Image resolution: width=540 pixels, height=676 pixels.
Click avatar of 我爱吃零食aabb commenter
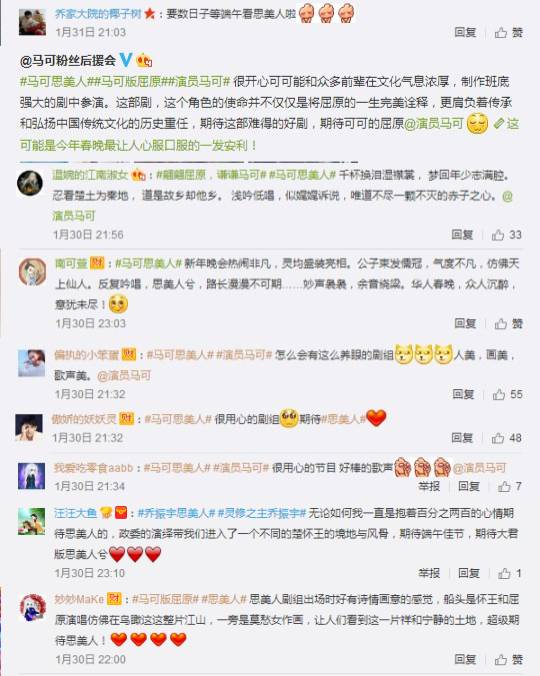(x=31, y=476)
